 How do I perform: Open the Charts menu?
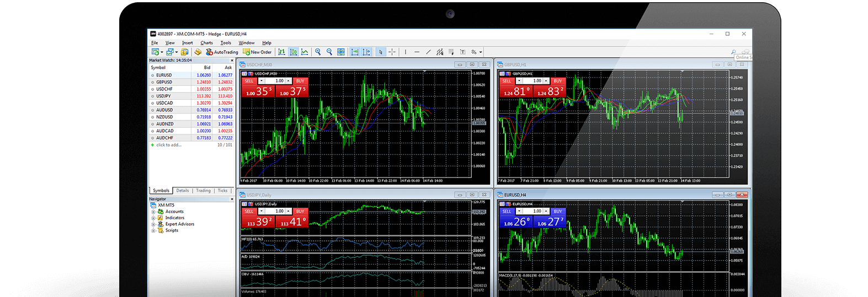(206, 42)
